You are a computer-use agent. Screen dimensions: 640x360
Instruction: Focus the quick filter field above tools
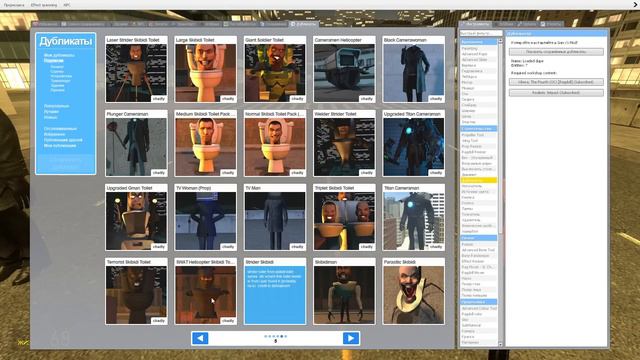(x=481, y=33)
